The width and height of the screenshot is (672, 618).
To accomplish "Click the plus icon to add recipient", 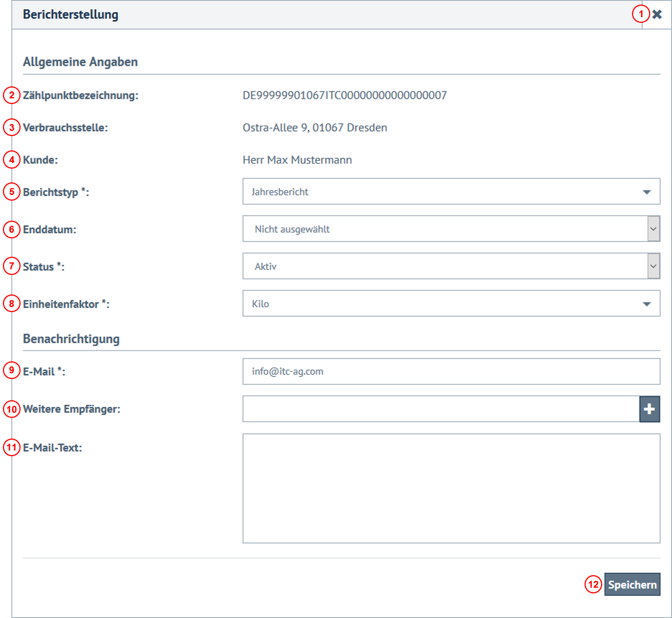I will click(649, 409).
